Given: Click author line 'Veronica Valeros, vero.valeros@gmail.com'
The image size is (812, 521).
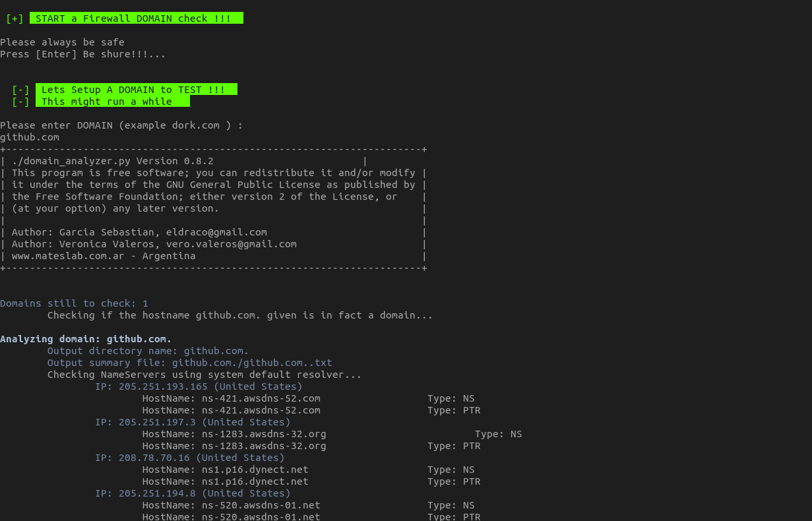Looking at the screenshot, I should (x=154, y=244).
